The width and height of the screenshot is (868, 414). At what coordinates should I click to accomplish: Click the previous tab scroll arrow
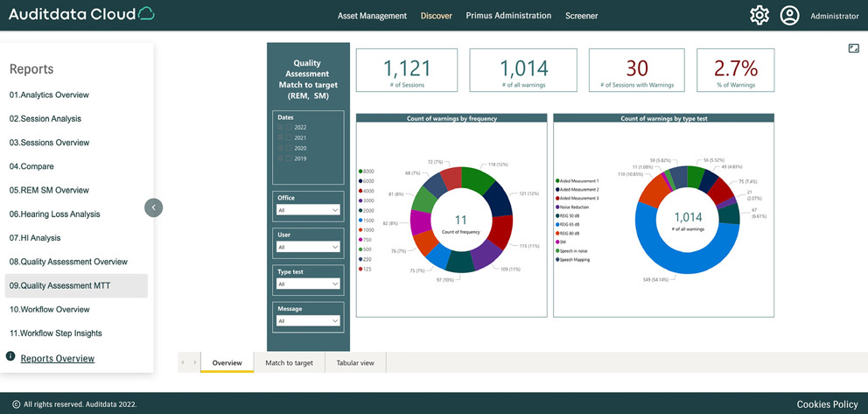coord(183,362)
